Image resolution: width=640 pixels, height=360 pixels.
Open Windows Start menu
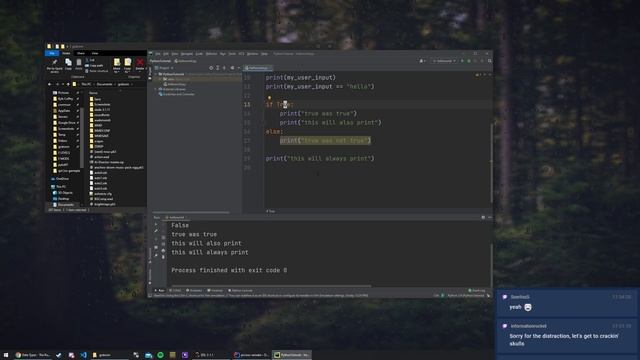tap(6, 355)
